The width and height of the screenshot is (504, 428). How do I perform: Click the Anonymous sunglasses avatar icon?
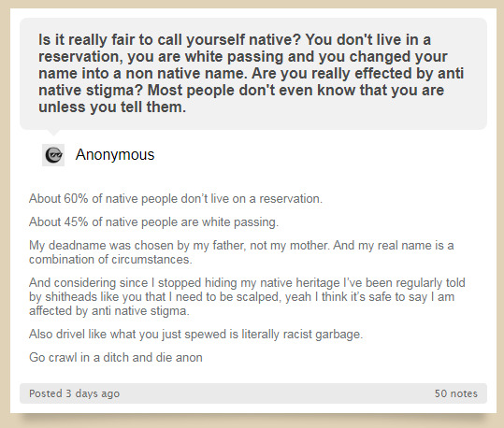[x=53, y=155]
